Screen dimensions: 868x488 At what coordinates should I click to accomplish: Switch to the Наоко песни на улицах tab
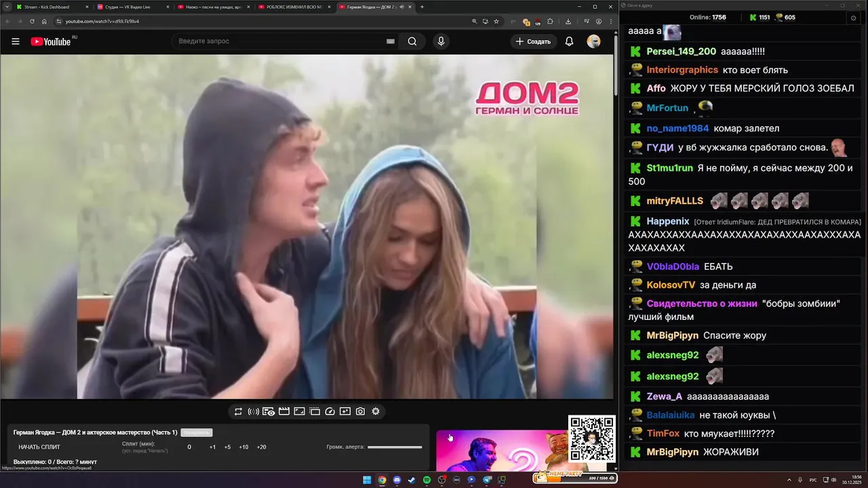(214, 7)
